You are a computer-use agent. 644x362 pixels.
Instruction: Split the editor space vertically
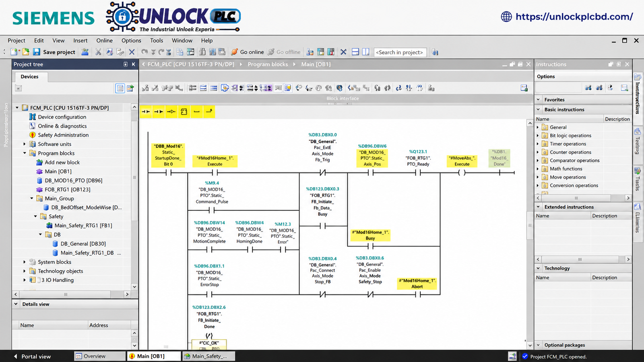pos(365,52)
